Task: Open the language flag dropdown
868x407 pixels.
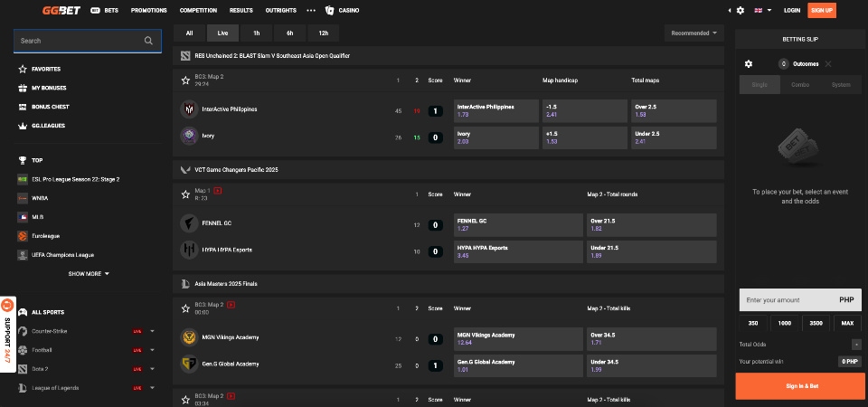Action: (762, 10)
